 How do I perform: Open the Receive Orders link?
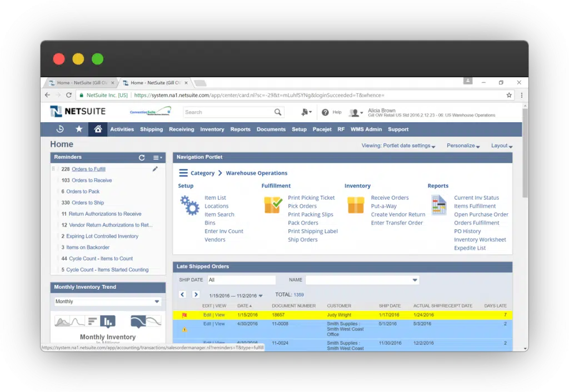pyautogui.click(x=390, y=198)
